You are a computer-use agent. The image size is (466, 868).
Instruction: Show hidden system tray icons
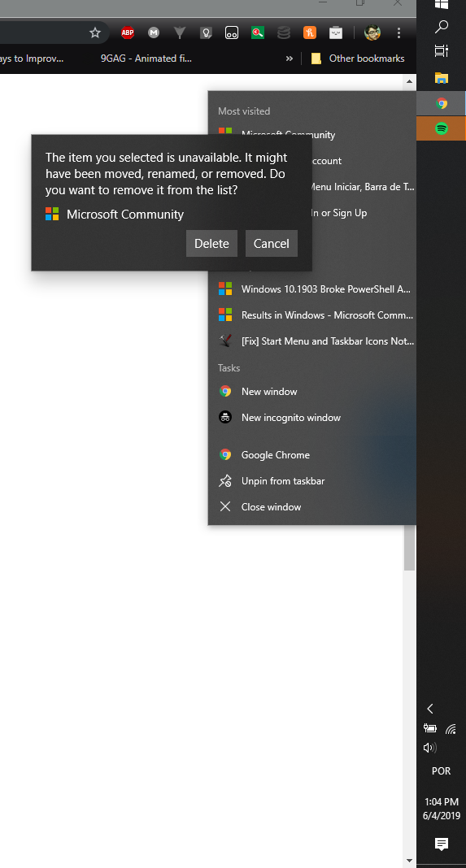430,708
